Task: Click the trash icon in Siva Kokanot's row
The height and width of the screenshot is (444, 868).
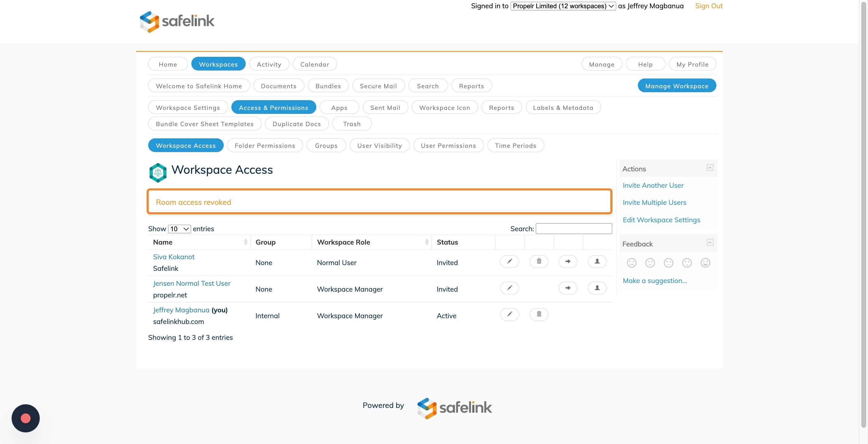Action: [x=539, y=262]
